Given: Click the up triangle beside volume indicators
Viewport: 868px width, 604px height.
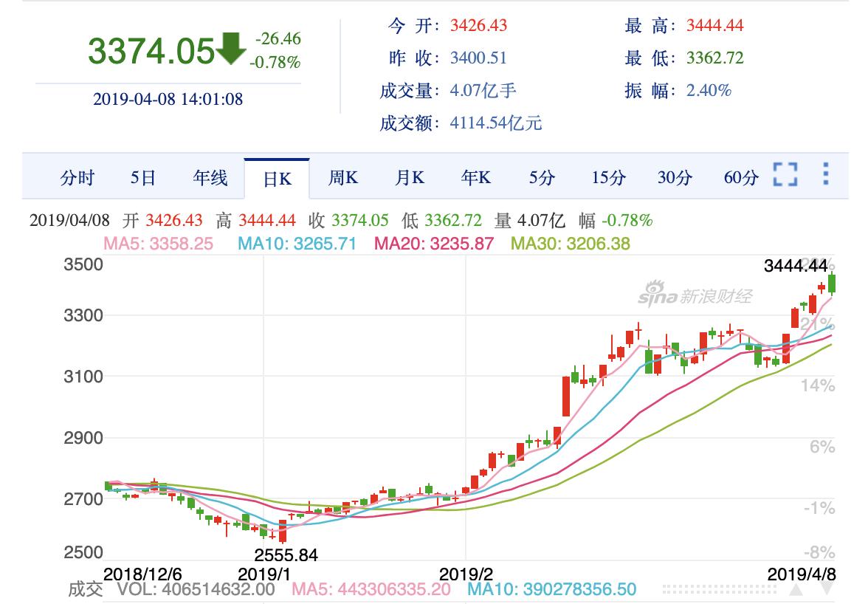Looking at the screenshot, I should [796, 590].
